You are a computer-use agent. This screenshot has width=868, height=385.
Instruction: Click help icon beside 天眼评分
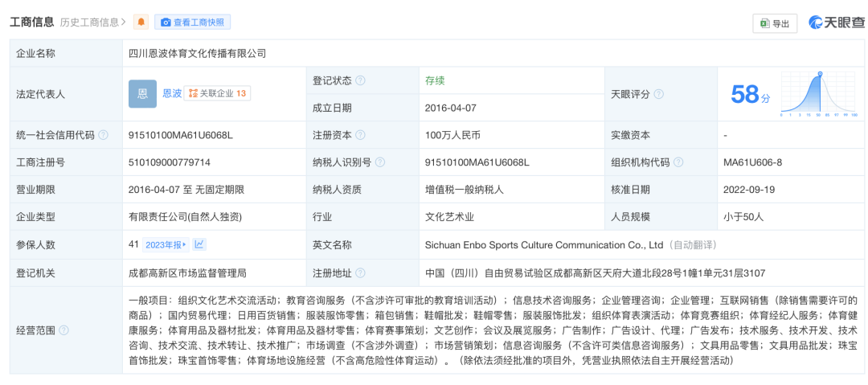pyautogui.click(x=659, y=94)
